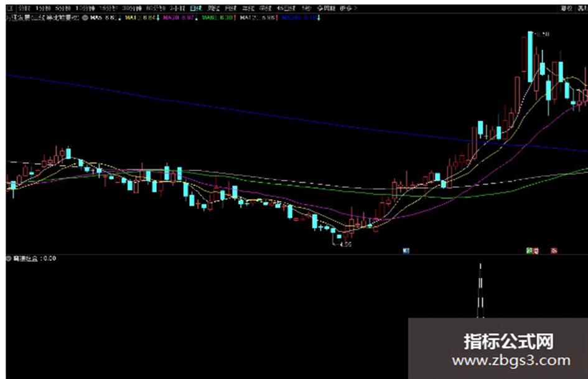The height and width of the screenshot is (379, 588).
Task: Select the 60分钟 period tab
Action: tap(156, 8)
